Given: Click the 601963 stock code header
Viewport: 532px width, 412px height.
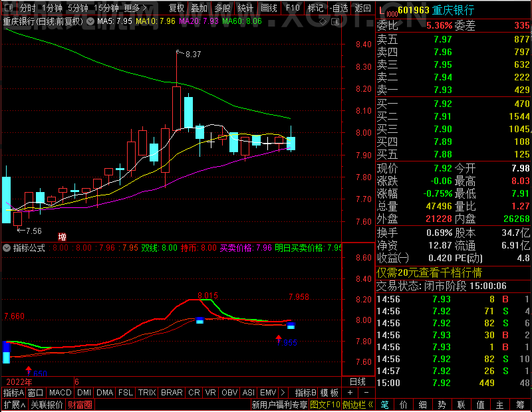Looking at the screenshot, I should coord(414,10).
